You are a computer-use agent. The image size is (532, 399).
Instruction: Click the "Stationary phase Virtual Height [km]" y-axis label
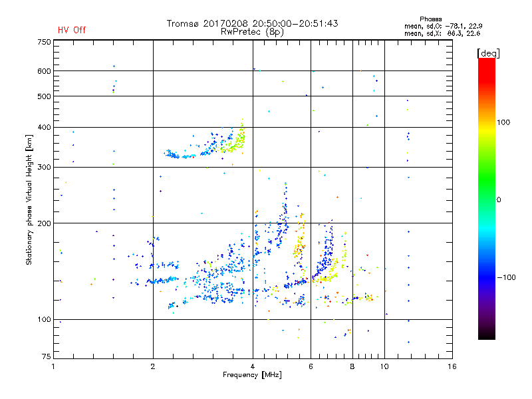coord(29,199)
